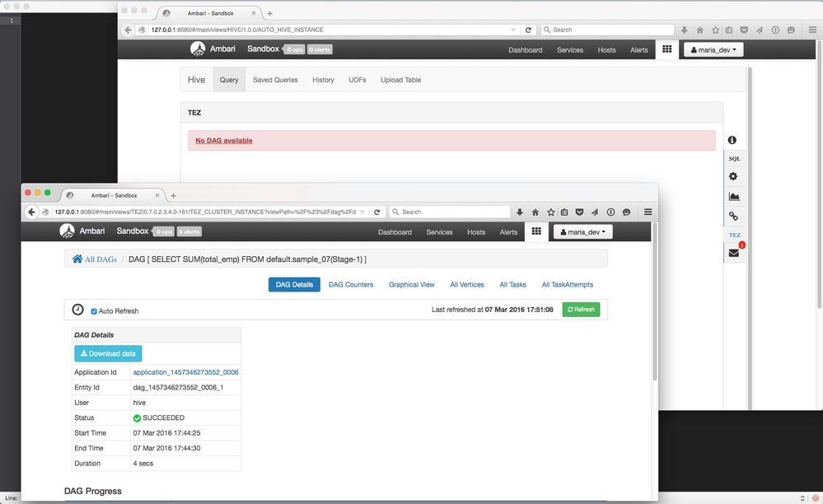Screen dimensions: 823x504
Task: Uncheck the Auto Refresh checkbox
Action: (x=94, y=311)
